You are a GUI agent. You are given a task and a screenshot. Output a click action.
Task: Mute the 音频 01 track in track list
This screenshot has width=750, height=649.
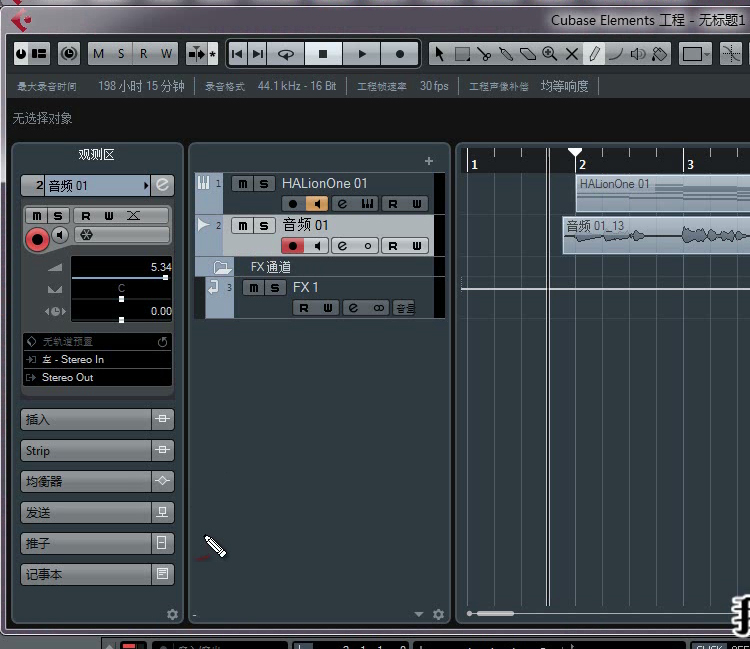tap(243, 226)
